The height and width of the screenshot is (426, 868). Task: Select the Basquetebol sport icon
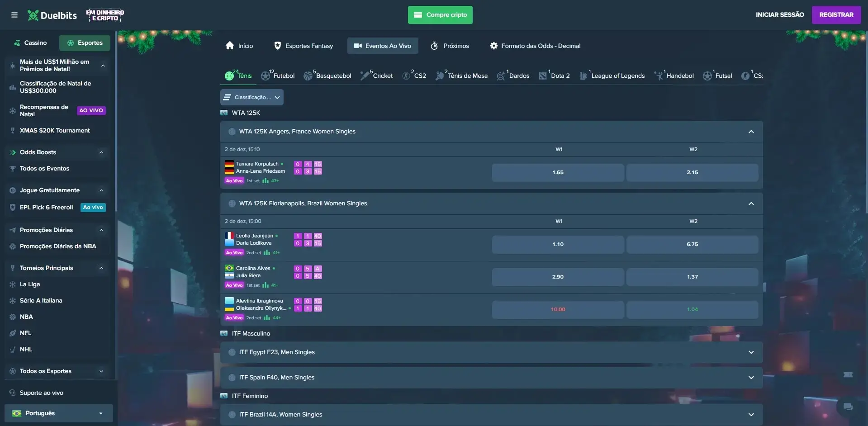click(x=308, y=76)
